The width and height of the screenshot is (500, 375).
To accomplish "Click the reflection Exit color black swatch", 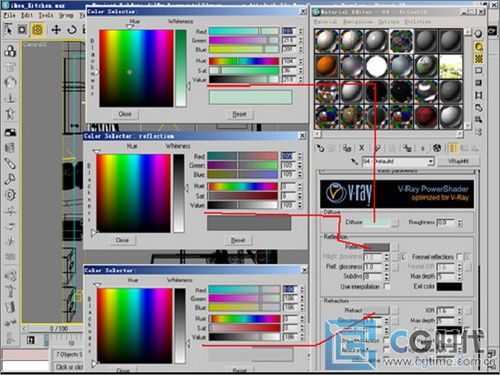I will (x=449, y=286).
